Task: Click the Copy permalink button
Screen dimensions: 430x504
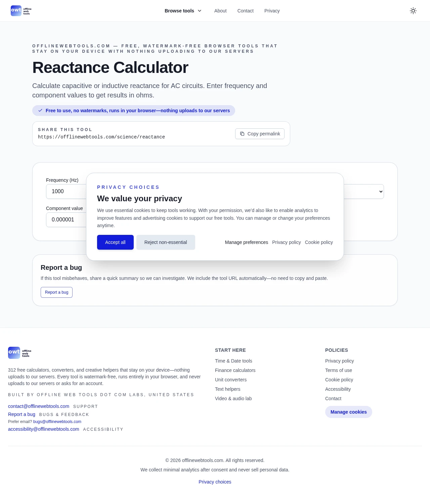Action: [260, 134]
